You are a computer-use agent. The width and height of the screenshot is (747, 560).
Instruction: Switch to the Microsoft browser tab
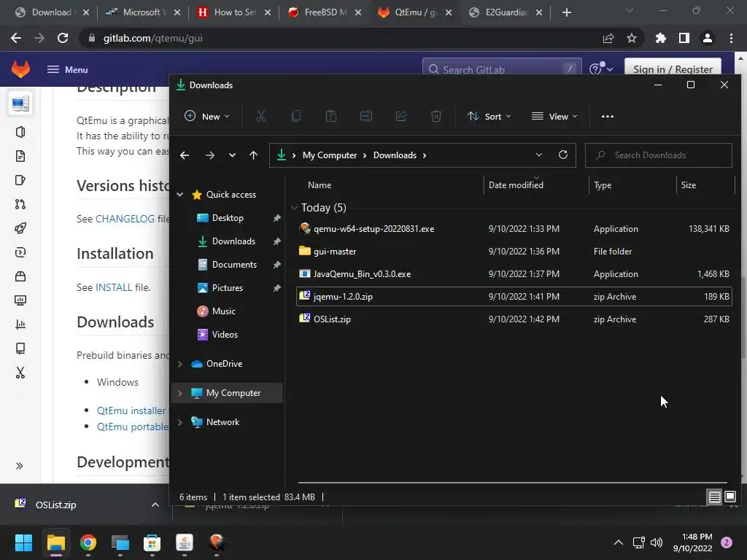[x=144, y=12]
